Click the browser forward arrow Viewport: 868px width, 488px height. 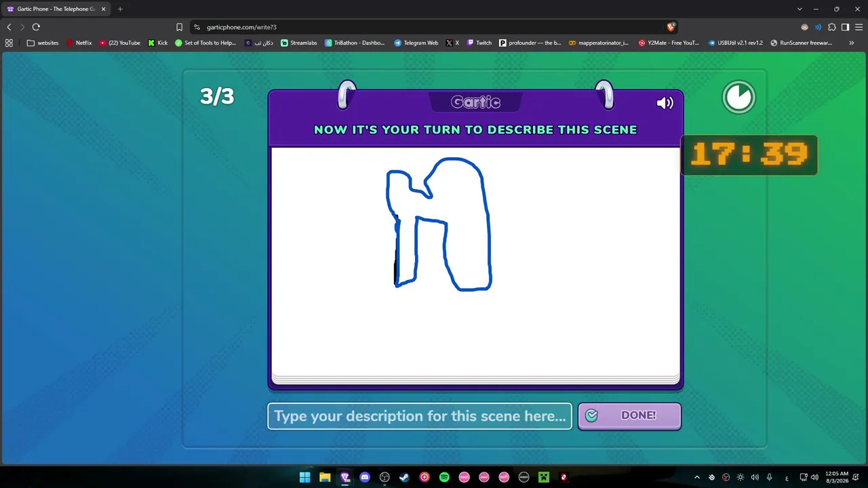pyautogui.click(x=22, y=27)
